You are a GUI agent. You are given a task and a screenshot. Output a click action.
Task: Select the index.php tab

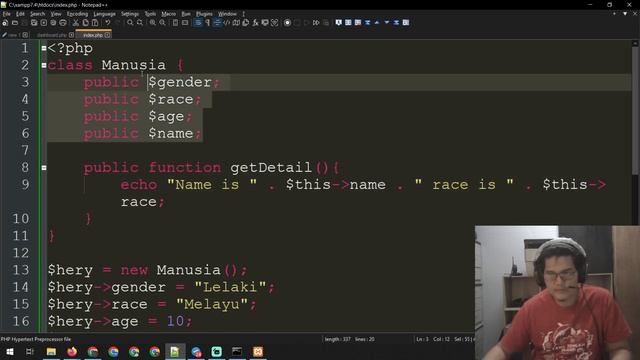(x=93, y=35)
